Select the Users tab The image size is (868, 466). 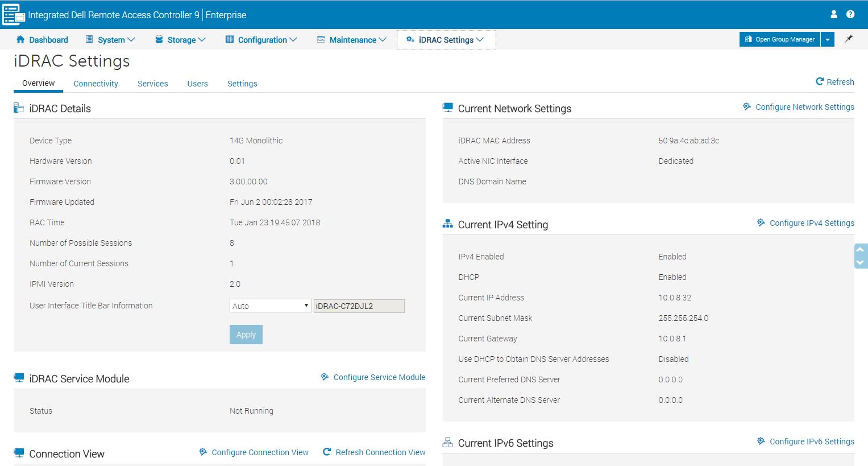click(x=197, y=84)
